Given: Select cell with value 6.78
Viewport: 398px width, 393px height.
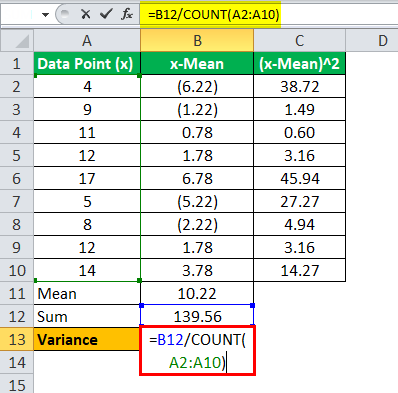Looking at the screenshot, I should coord(197,178).
